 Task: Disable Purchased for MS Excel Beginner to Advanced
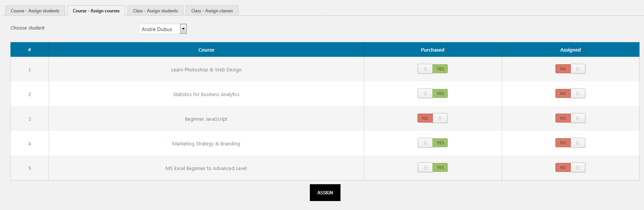tap(432, 168)
